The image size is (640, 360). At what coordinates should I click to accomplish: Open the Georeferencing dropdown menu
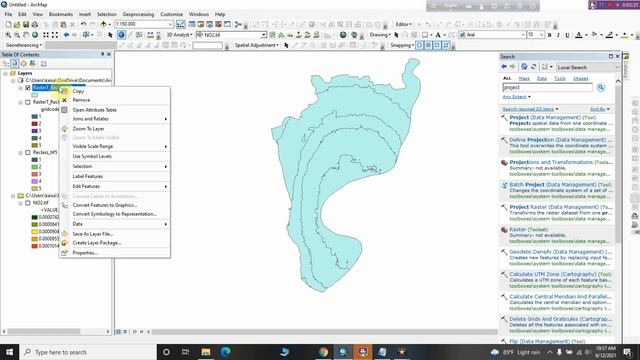coord(24,45)
